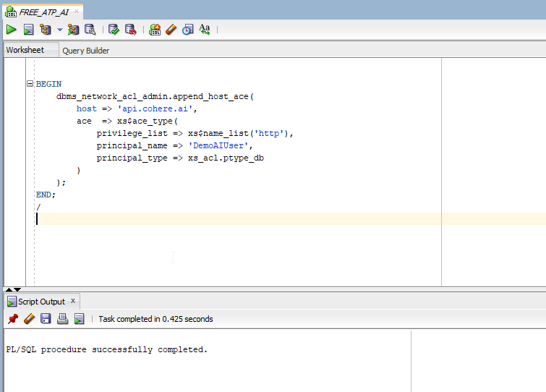
Task: Save the Script Output with the disk icon
Action: point(46,319)
